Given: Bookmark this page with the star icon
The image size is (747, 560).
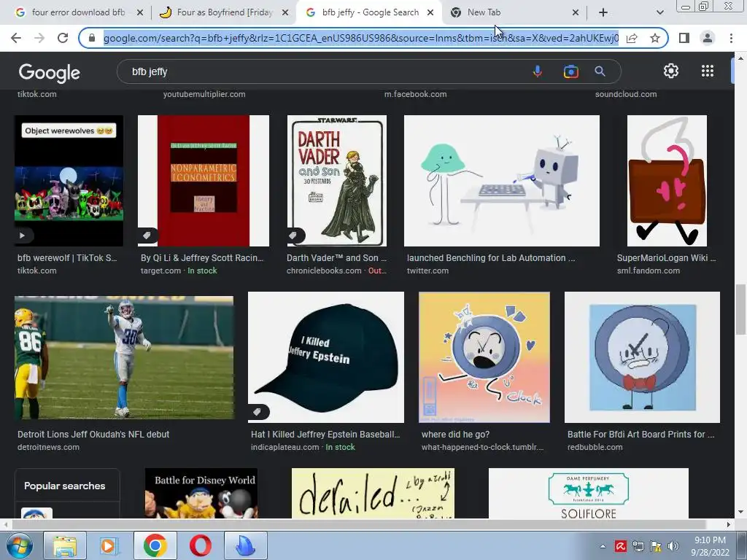Looking at the screenshot, I should [655, 38].
